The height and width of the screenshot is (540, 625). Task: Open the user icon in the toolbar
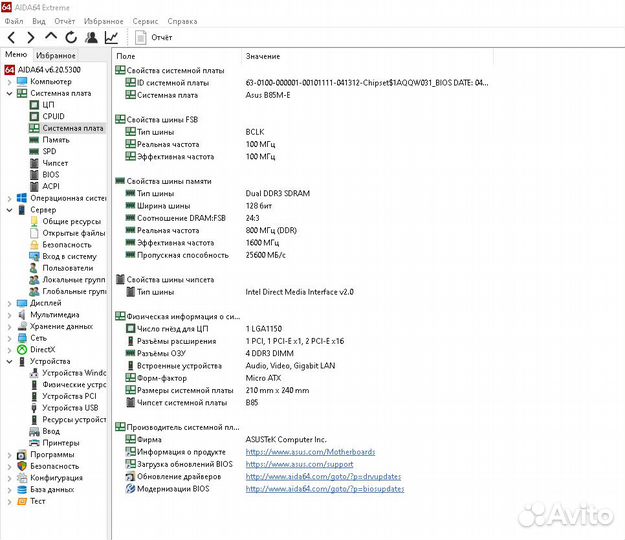(x=91, y=37)
